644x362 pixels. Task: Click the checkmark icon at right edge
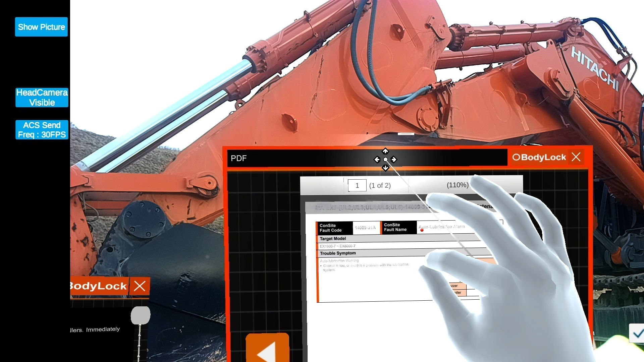click(x=637, y=334)
